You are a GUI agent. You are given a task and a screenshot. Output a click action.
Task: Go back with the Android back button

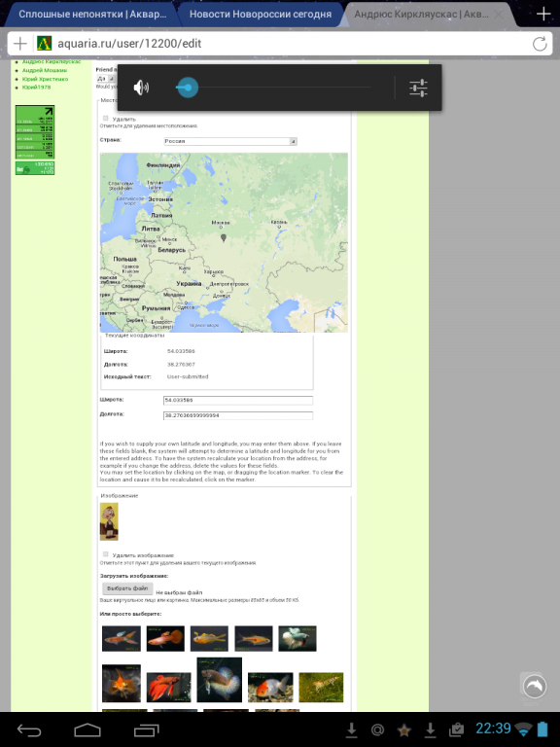29,729
